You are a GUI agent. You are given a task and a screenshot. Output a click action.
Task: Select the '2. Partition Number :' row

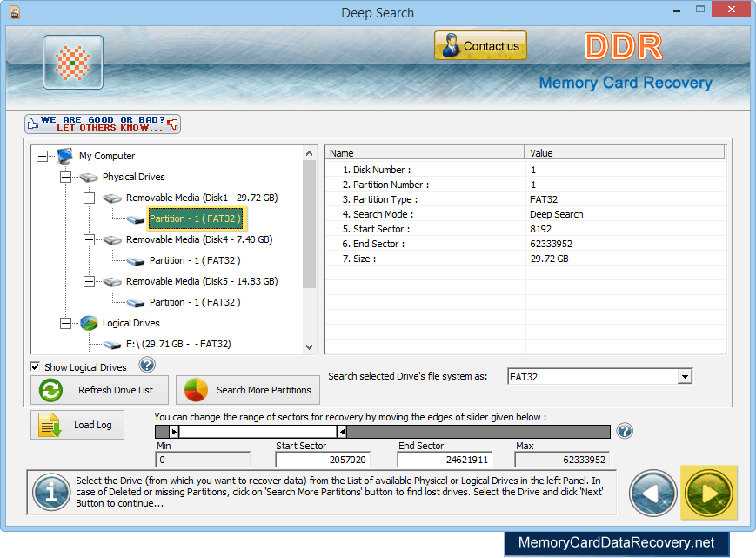click(525, 185)
